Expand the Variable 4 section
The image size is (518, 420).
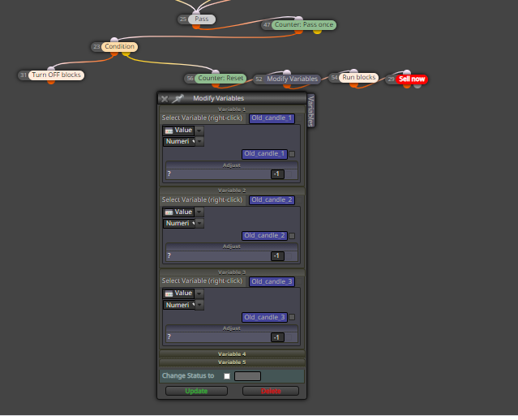click(232, 354)
